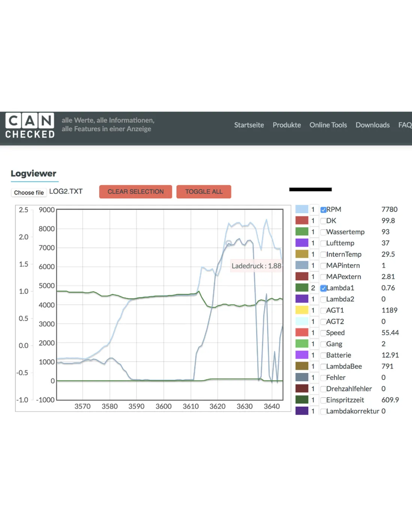Click the light blue RPM color swatch
This screenshot has height=532, width=412.
click(x=302, y=210)
